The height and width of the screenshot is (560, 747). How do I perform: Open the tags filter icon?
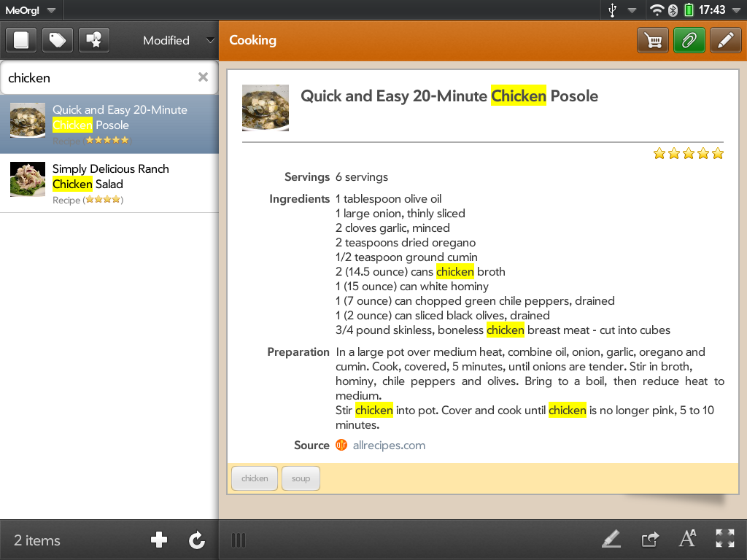point(58,40)
